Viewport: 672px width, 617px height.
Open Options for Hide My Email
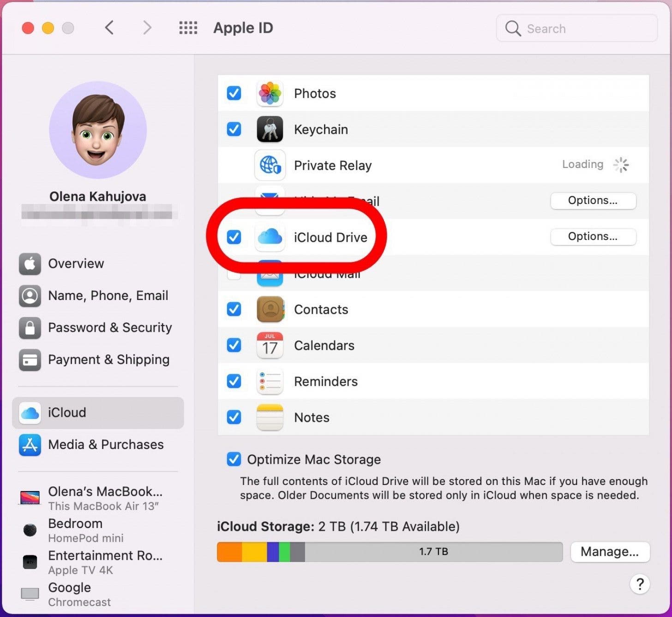(593, 201)
